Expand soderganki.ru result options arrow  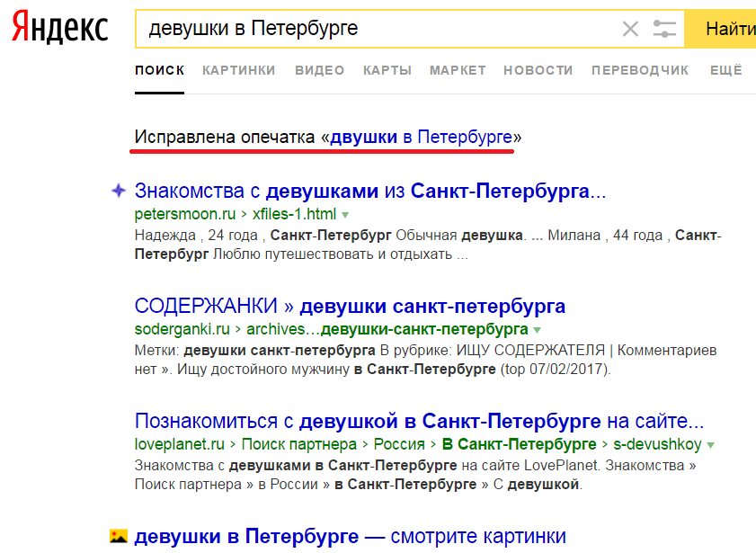tap(538, 329)
